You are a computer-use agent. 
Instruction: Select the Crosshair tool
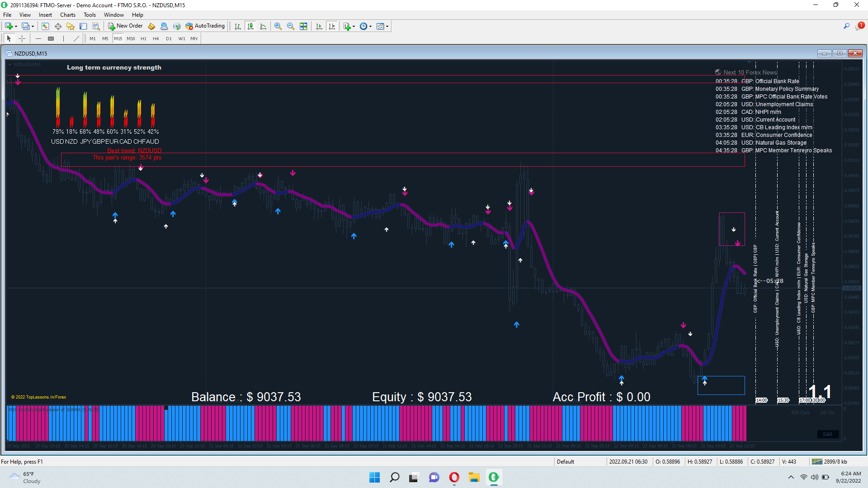coord(22,38)
